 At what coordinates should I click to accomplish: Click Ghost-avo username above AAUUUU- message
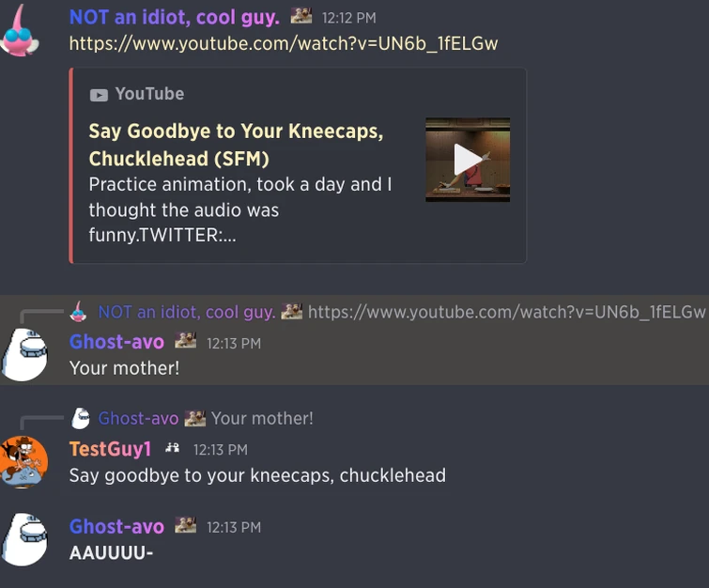pos(116,527)
